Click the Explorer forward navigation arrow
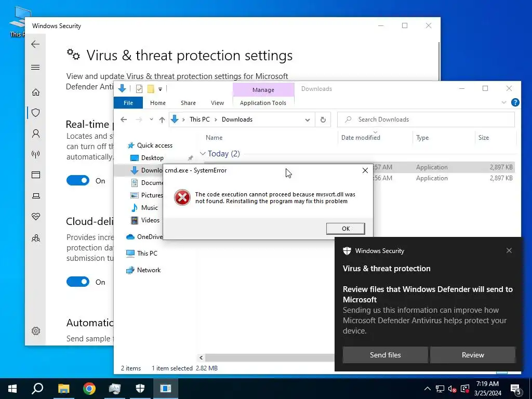Viewport: 532px width, 399px height. click(x=139, y=119)
